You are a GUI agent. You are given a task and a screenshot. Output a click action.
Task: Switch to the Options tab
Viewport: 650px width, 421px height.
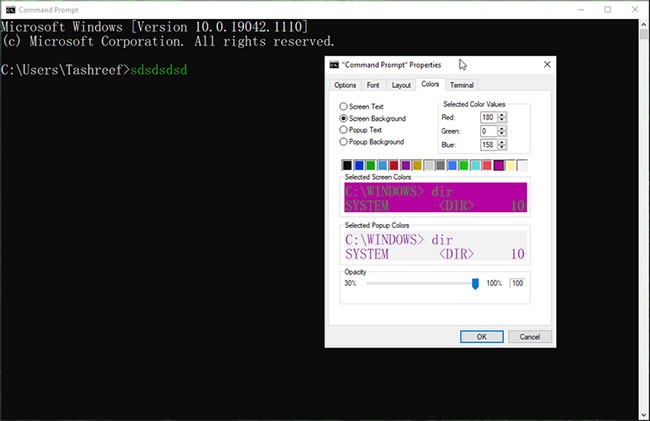pyautogui.click(x=345, y=86)
